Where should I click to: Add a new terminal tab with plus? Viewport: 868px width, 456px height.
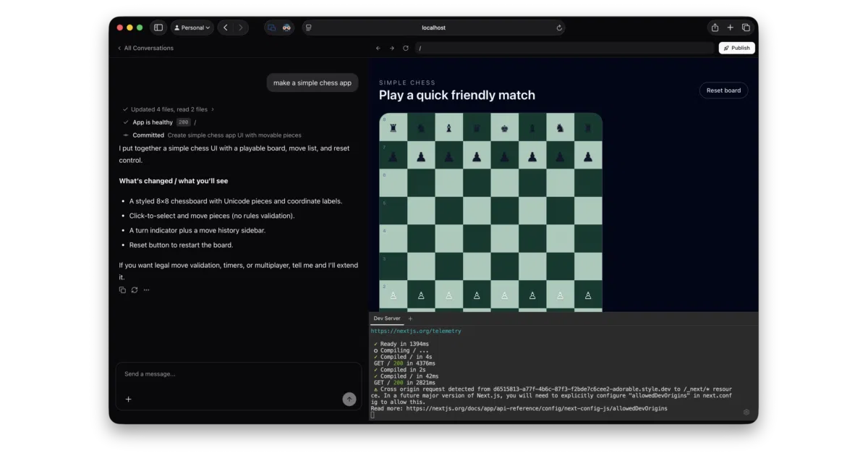tap(410, 318)
